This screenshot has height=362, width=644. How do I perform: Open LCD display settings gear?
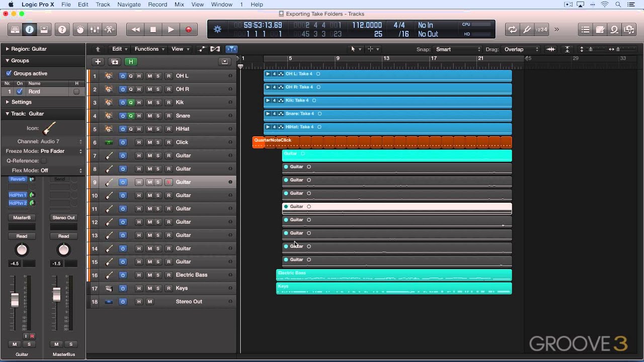tap(217, 29)
